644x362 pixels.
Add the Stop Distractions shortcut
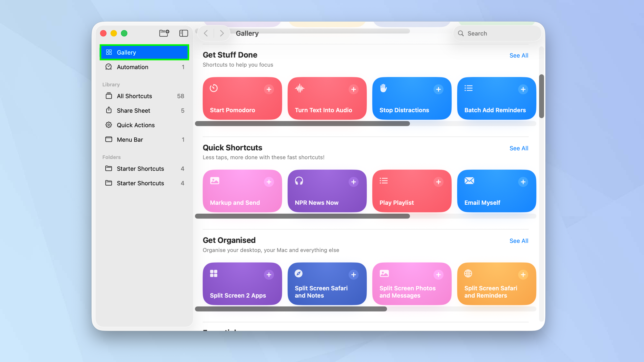(x=439, y=89)
